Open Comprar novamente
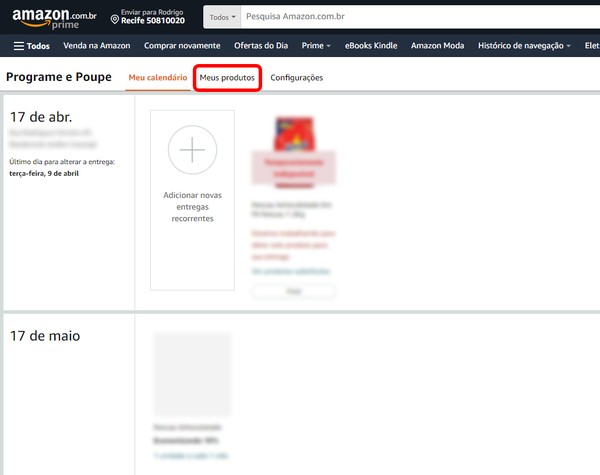The height and width of the screenshot is (475, 600). (182, 46)
